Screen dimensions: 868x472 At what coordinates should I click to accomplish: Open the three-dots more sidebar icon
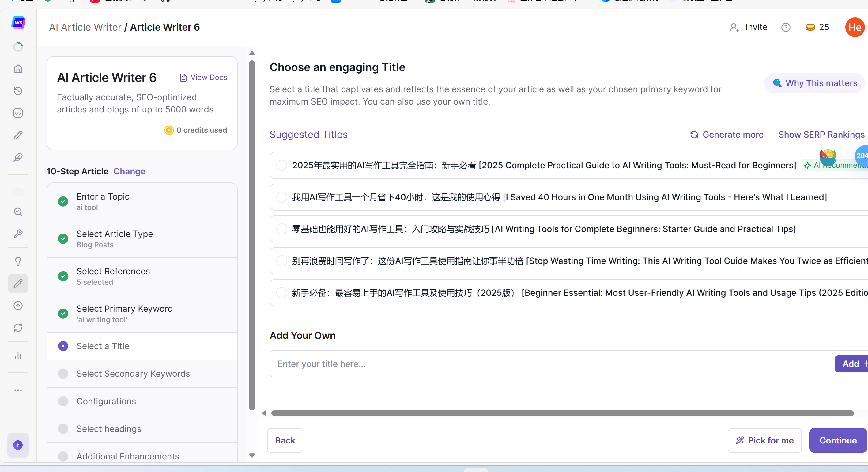[18, 390]
